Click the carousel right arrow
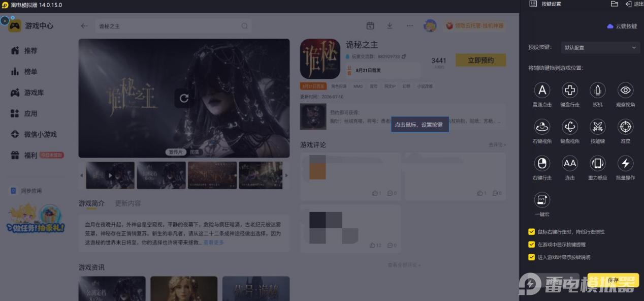The image size is (644, 301). tap(286, 175)
